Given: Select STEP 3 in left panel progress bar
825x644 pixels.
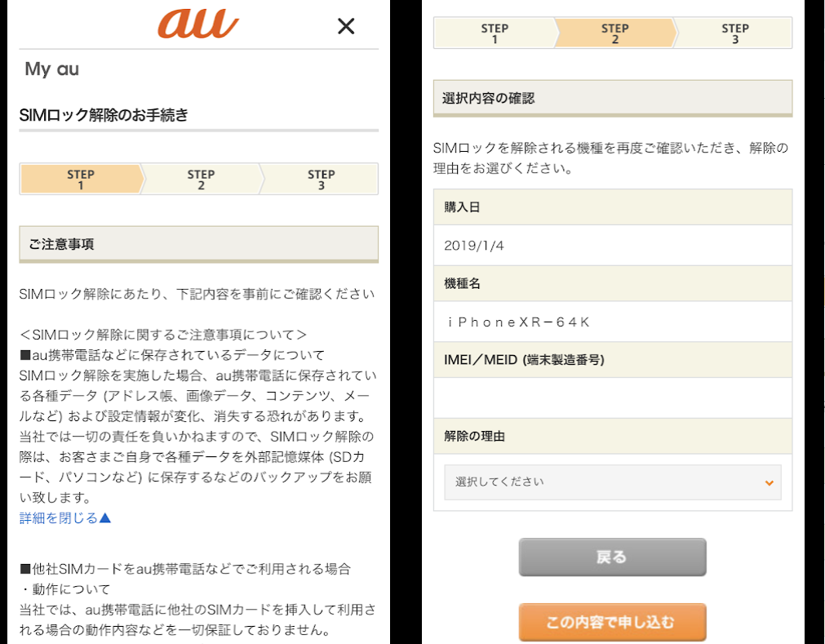Looking at the screenshot, I should click(321, 180).
